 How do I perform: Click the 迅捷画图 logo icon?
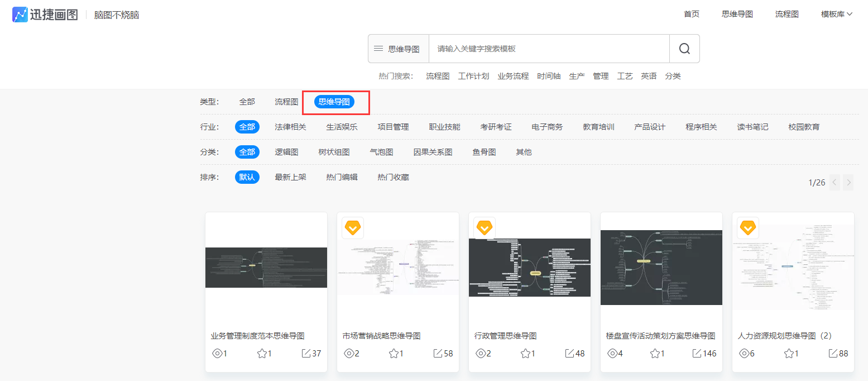click(x=20, y=15)
